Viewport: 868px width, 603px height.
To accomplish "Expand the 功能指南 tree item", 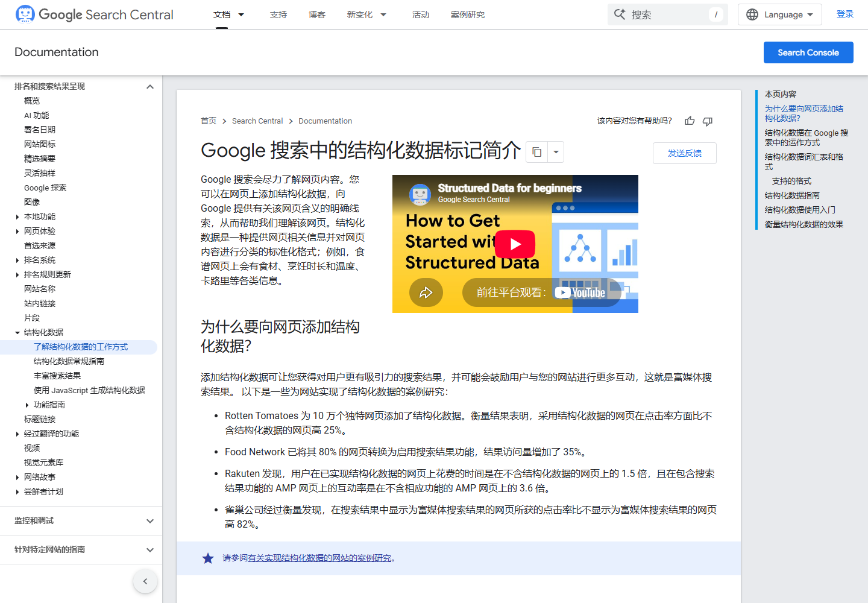I will [x=27, y=405].
